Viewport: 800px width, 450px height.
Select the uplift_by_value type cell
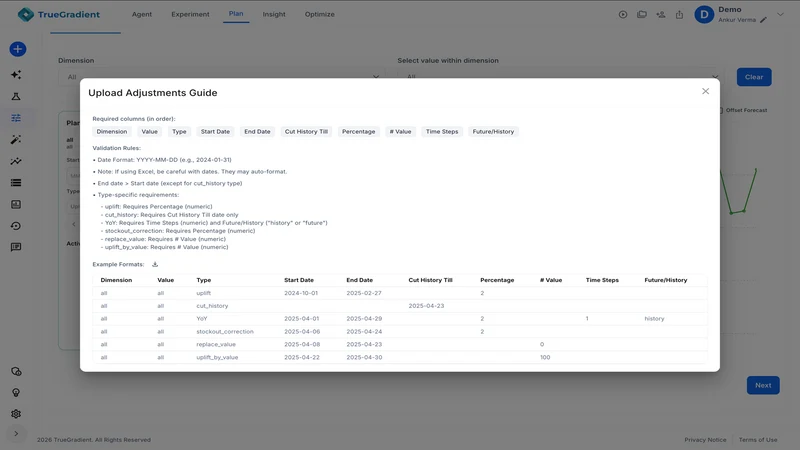point(217,357)
